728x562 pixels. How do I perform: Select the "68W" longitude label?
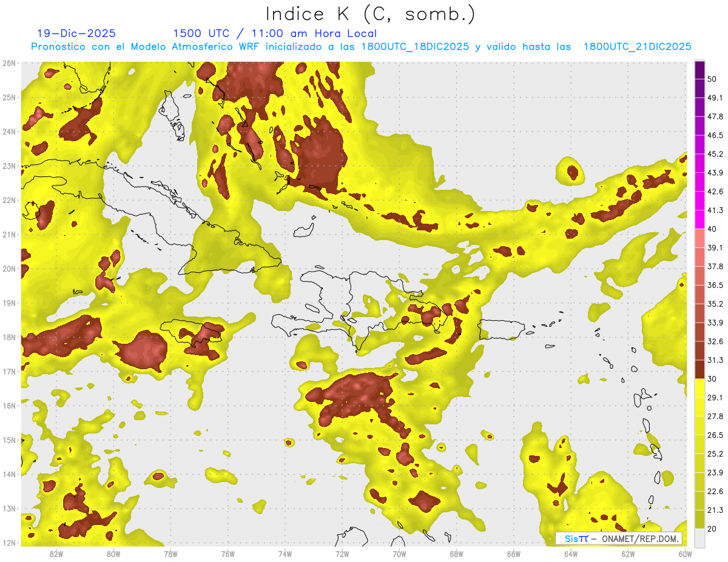coord(457,554)
